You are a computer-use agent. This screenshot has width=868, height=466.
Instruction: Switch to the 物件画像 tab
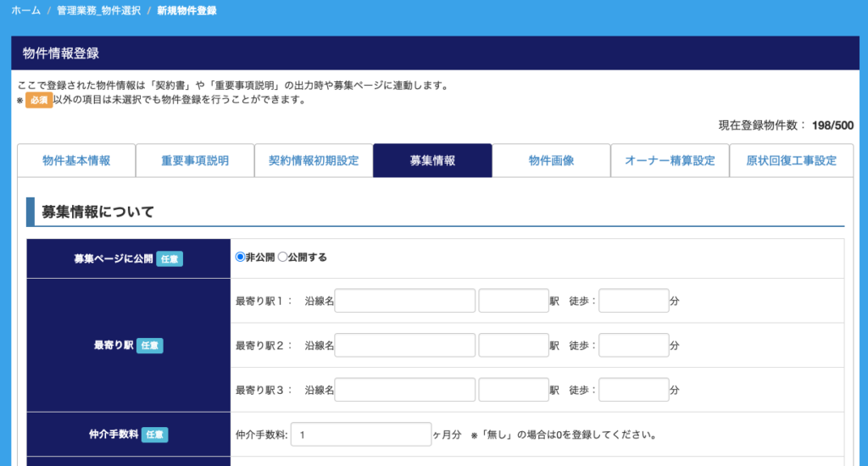pos(551,161)
